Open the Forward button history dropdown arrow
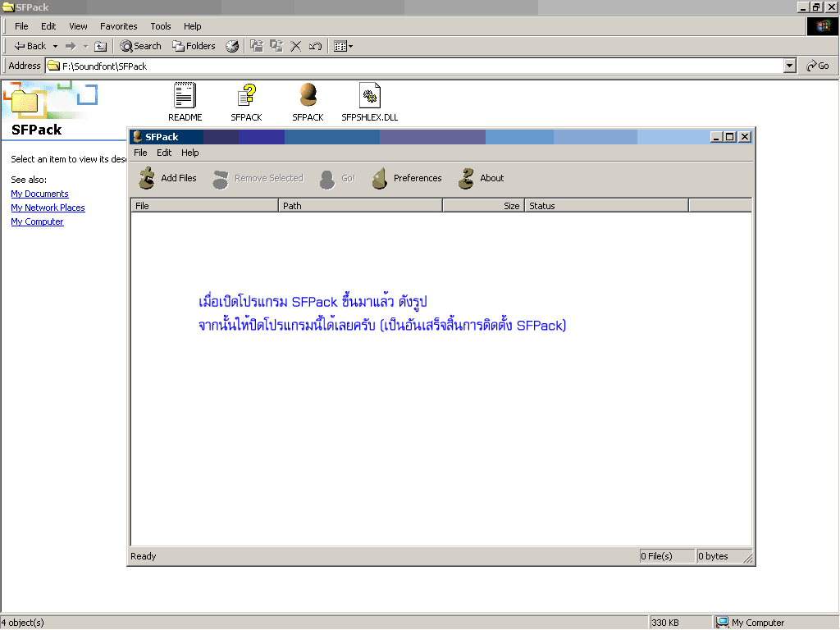Screen dimensions: 840x630 (x=85, y=46)
